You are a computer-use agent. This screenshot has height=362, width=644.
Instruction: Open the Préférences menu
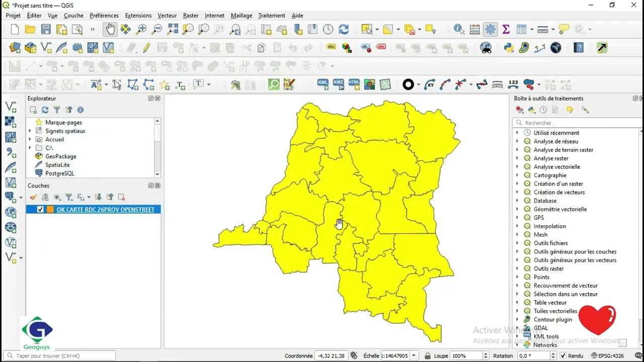point(104,16)
